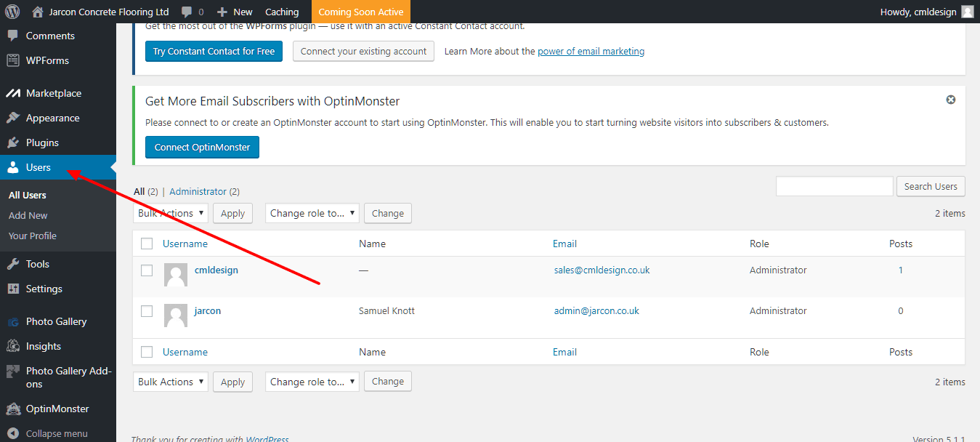This screenshot has width=980, height=442.
Task: Open the Howdy, cmldesign account menu
Action: pyautogui.click(x=927, y=12)
